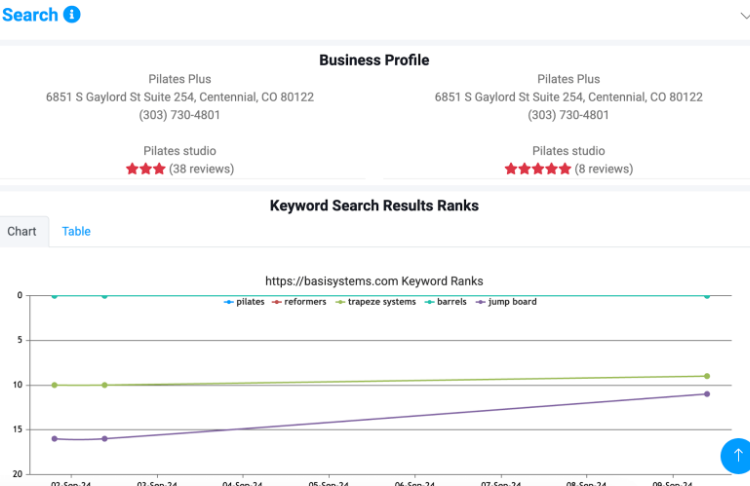Click the right profile Centennial address
Screen dimensions: 750x486
[569, 97]
